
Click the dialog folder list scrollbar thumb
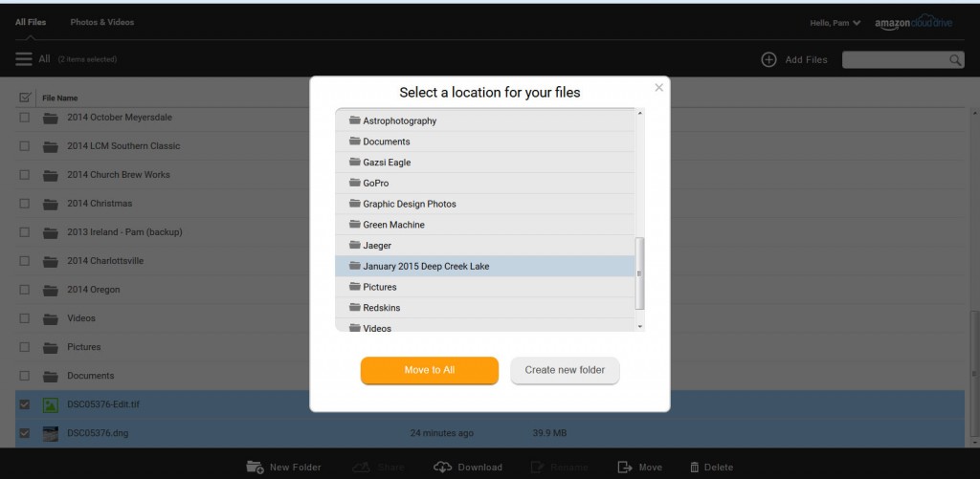pos(639,273)
